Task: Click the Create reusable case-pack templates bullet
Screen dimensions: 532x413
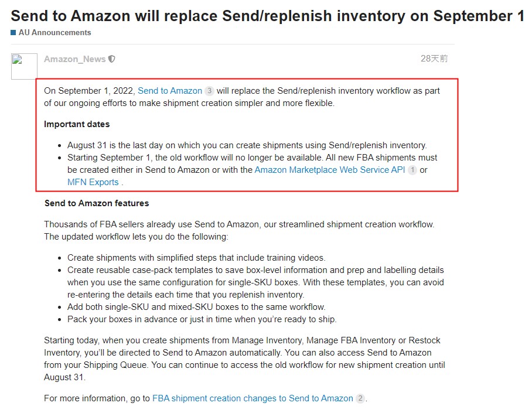Action: [x=255, y=282]
